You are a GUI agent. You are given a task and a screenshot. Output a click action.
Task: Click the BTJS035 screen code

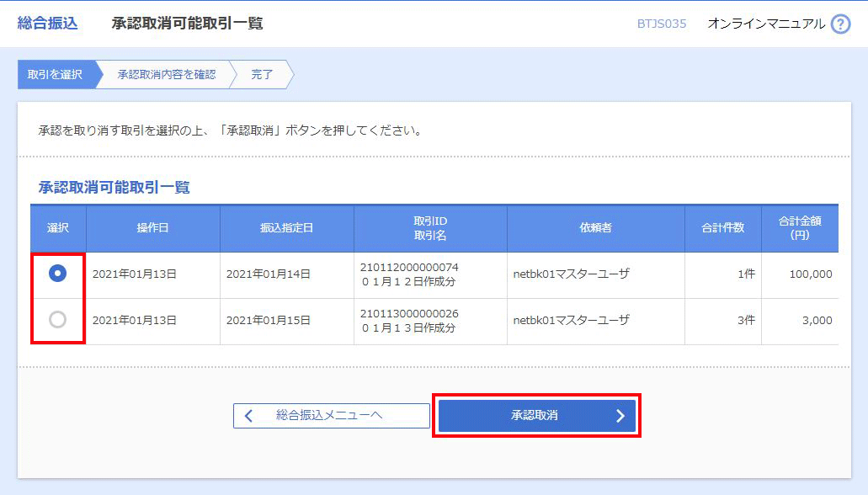tap(661, 24)
